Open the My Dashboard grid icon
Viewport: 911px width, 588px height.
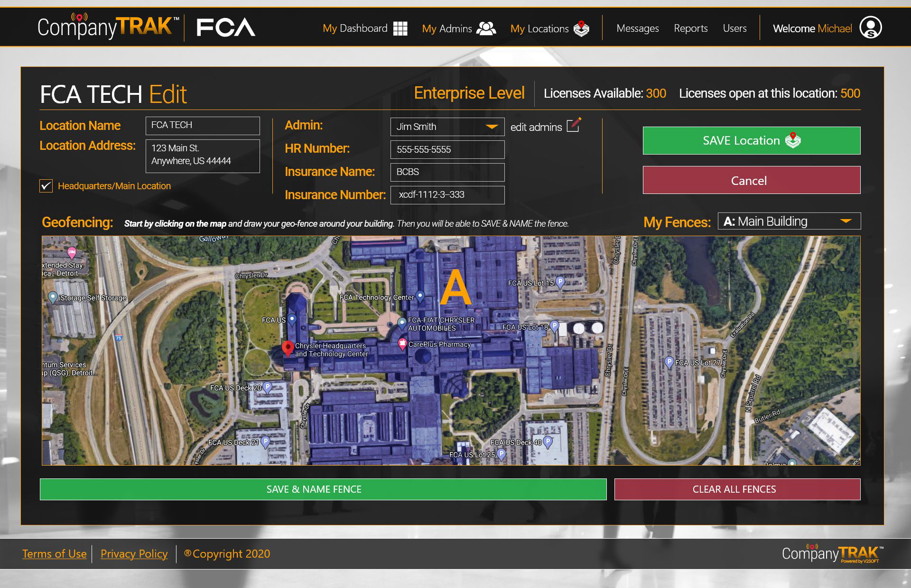[400, 28]
